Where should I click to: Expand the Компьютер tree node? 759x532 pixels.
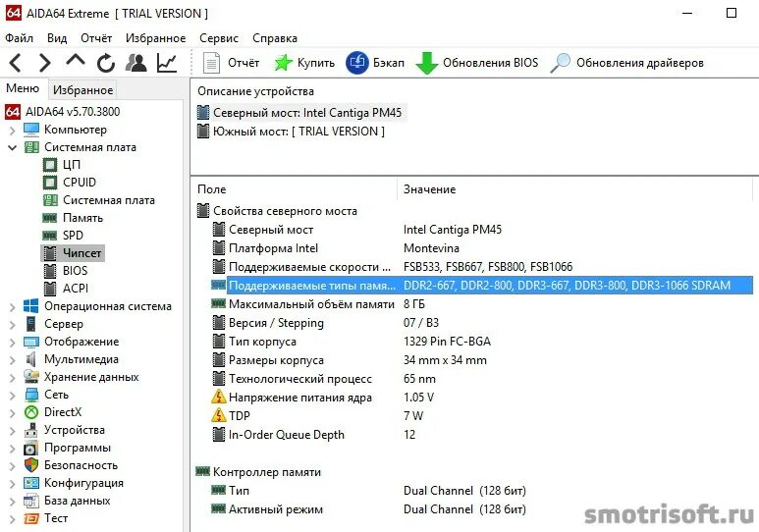coord(13,131)
